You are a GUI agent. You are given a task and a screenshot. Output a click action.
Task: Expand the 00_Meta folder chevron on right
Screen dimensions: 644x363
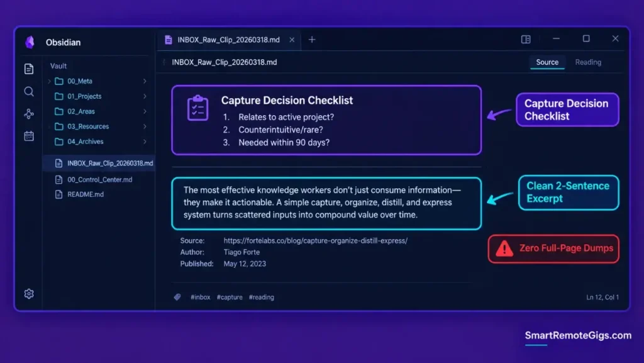point(145,81)
